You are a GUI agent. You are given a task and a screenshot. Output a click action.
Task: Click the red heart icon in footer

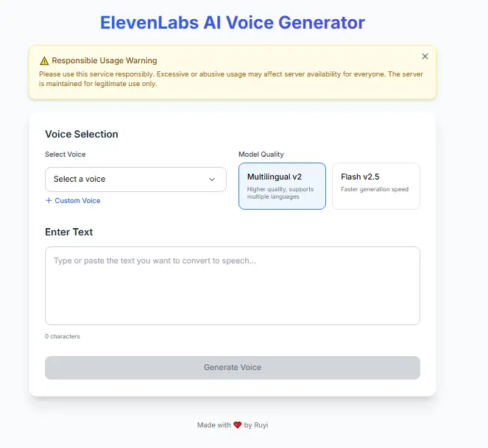[x=238, y=424]
